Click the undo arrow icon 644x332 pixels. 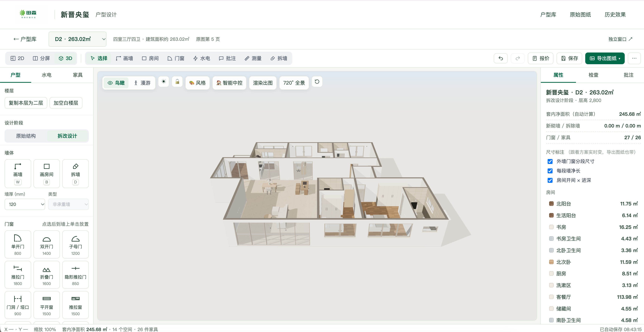(501, 58)
